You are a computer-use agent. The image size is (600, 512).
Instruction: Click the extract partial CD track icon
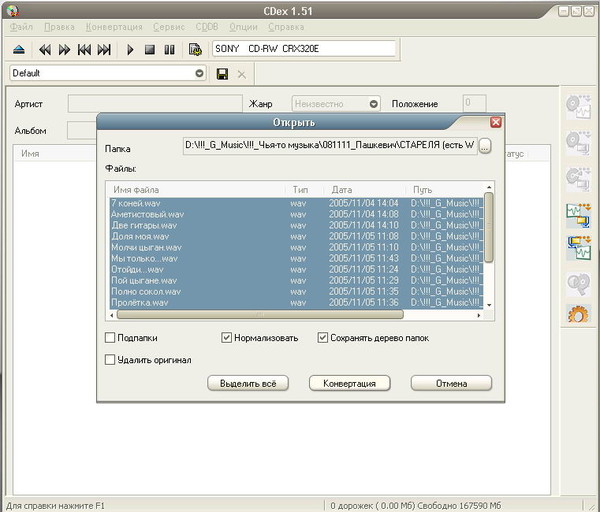click(579, 178)
